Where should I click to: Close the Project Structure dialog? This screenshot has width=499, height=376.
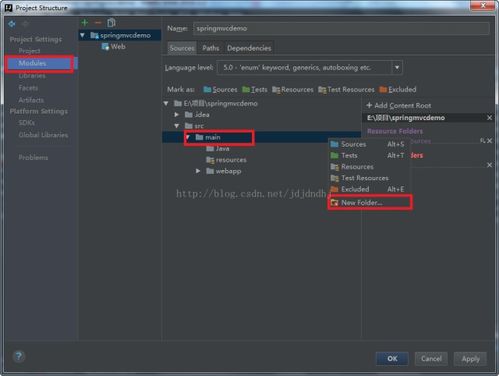point(483,5)
